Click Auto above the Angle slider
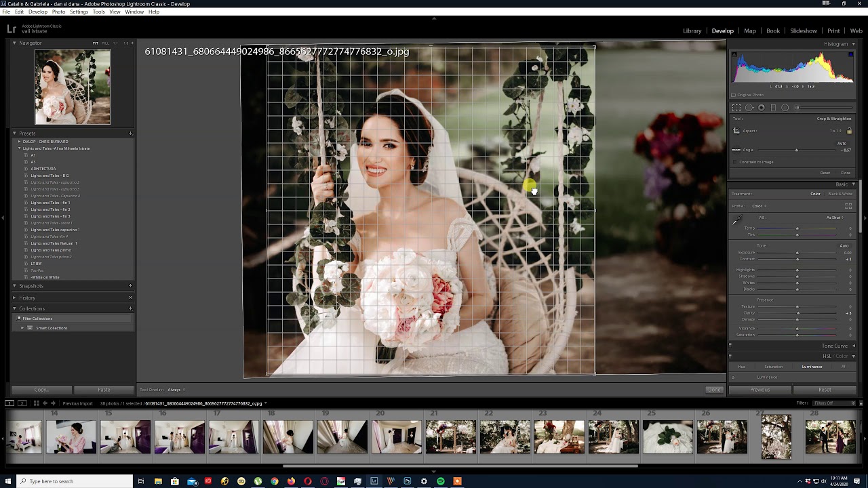Screen dimensions: 868x488 click(x=842, y=144)
